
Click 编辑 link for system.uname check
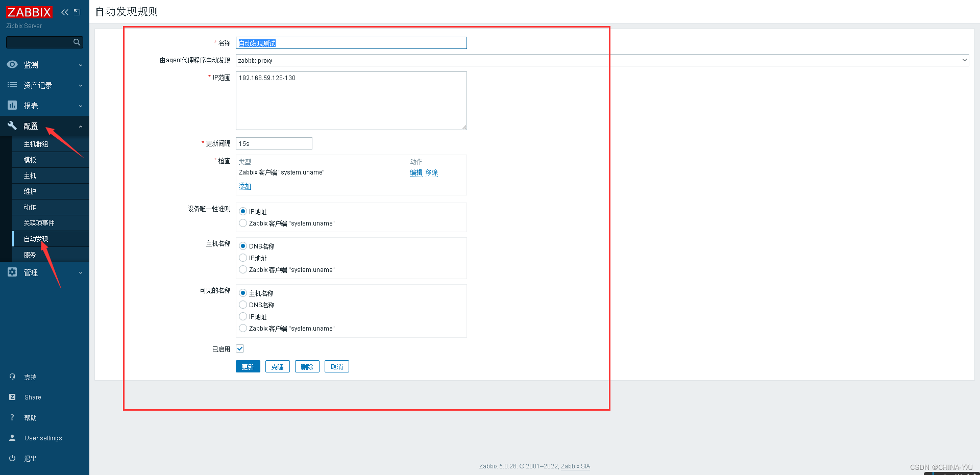416,172
